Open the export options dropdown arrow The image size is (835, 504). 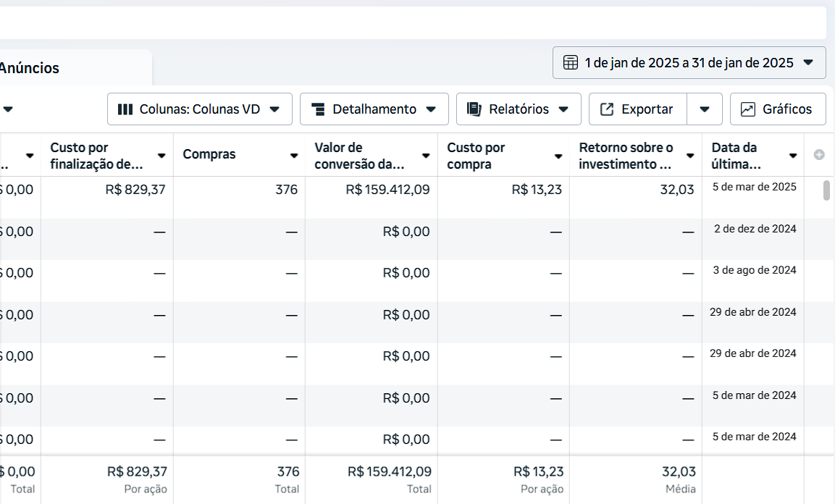point(704,109)
